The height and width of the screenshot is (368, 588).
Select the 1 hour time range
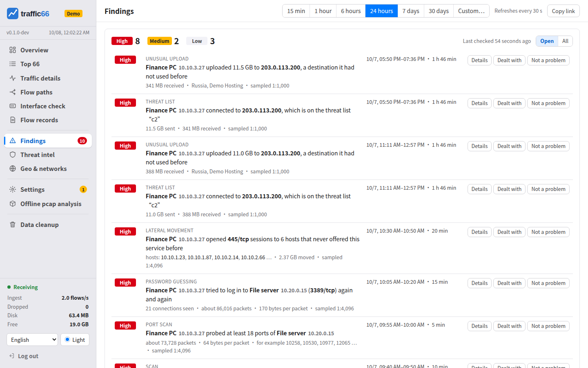coord(323,11)
